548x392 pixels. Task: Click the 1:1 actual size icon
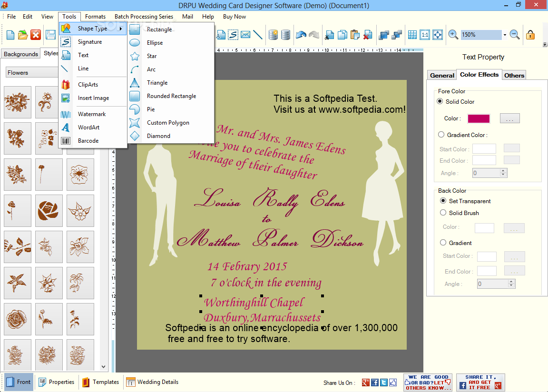[x=425, y=35]
